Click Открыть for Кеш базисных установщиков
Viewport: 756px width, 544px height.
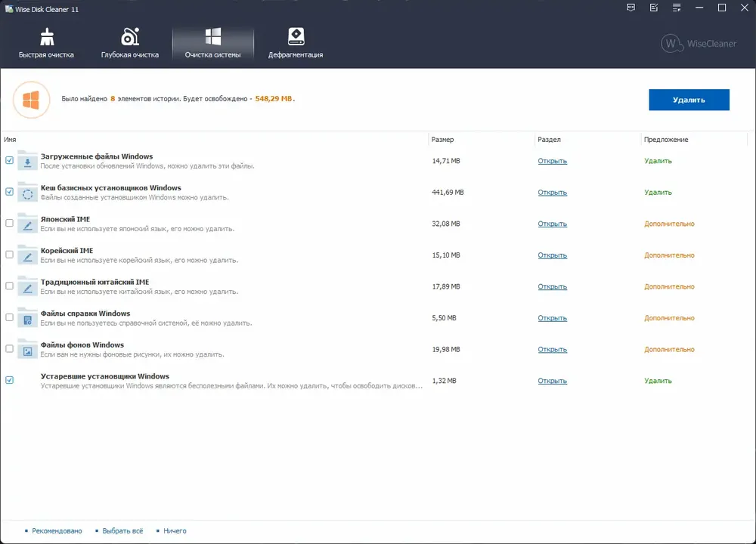pyautogui.click(x=552, y=192)
